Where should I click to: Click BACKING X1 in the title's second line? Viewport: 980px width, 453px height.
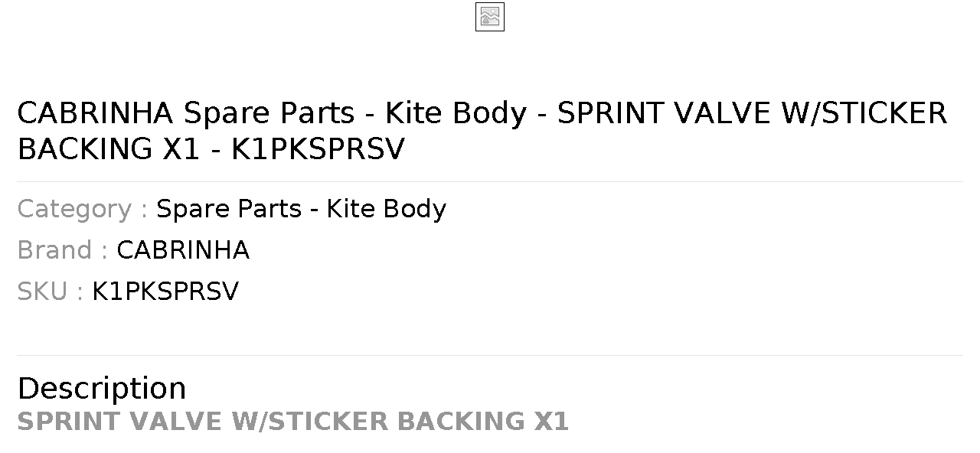pyautogui.click(x=109, y=149)
